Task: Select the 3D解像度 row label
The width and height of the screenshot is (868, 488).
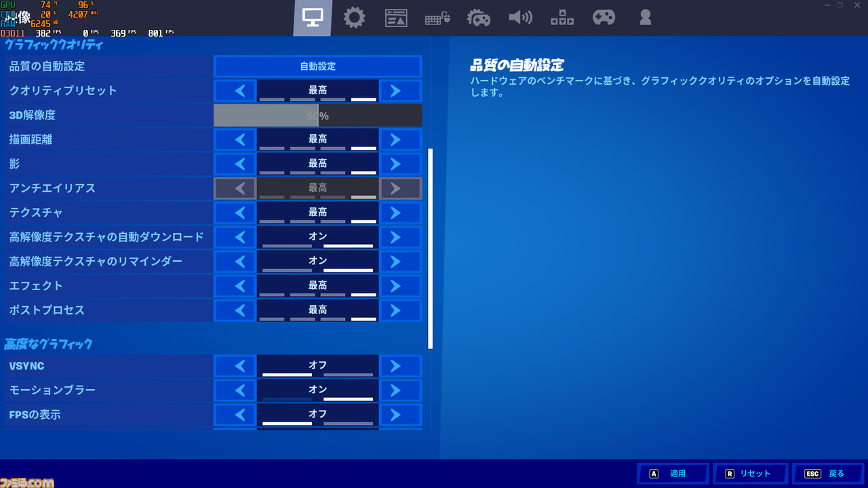Action: click(33, 115)
